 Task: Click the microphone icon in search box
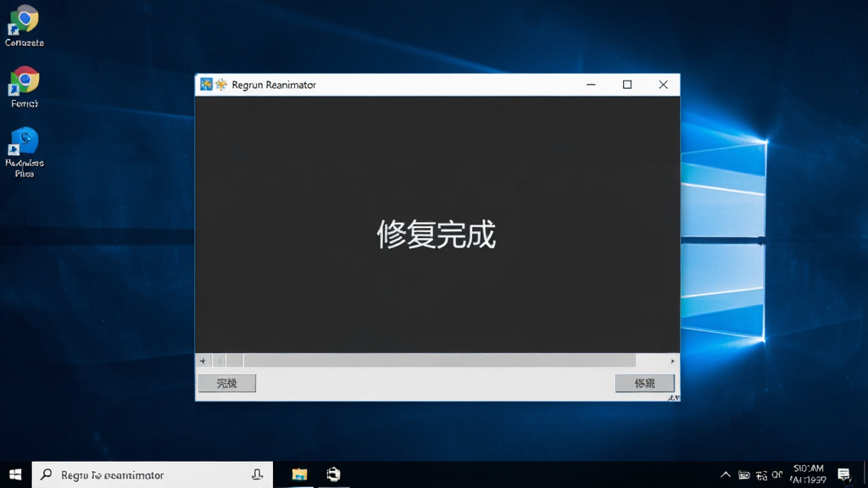tap(257, 474)
